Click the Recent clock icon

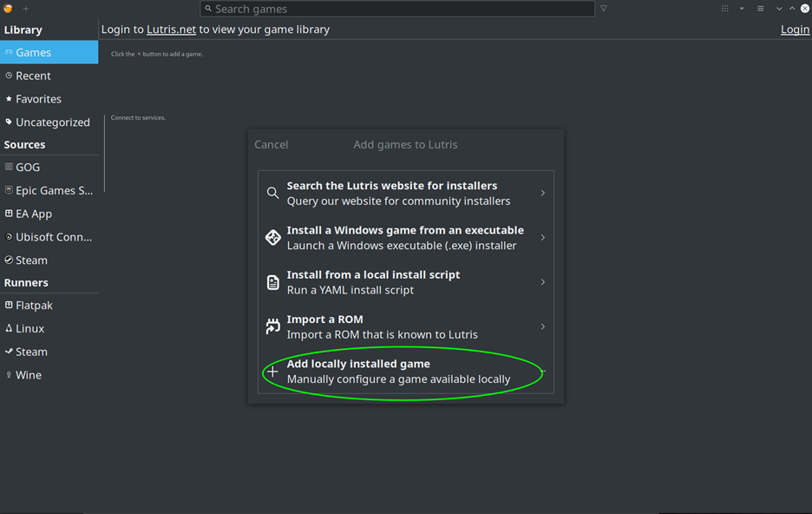[x=9, y=76]
